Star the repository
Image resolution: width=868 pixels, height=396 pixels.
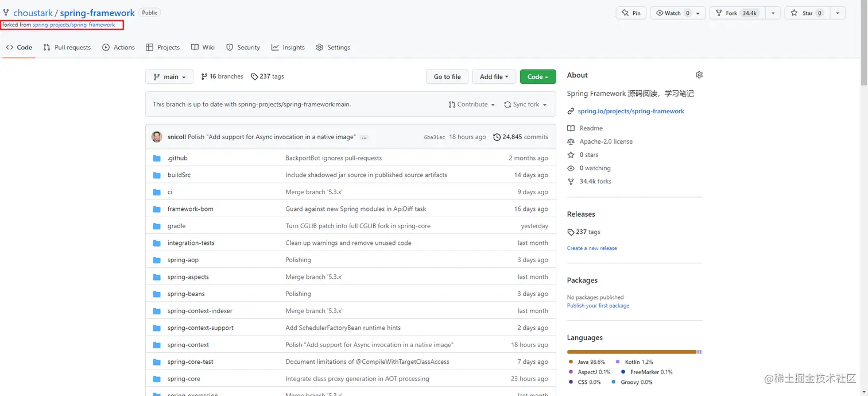803,13
